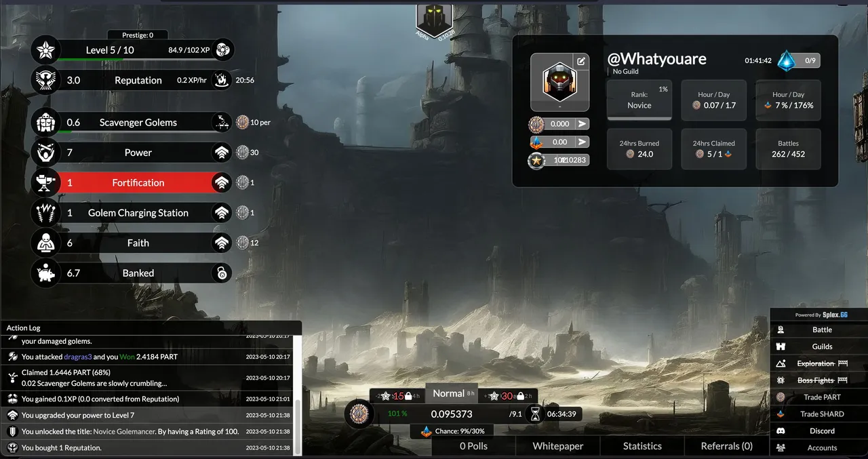The width and height of the screenshot is (868, 459).
Task: Click the Novice rank progress bar
Action: coord(639,118)
